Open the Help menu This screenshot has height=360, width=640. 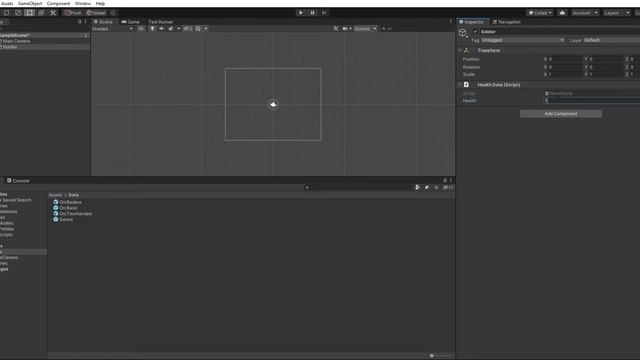click(x=100, y=3)
